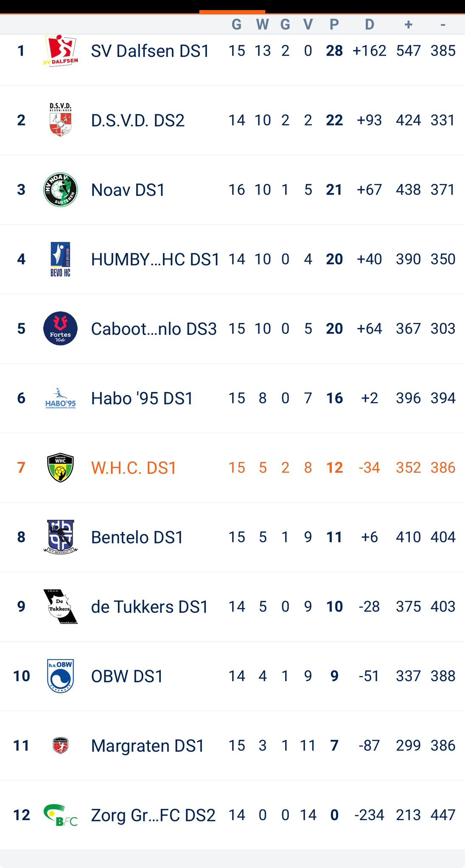Tap the Margraten club crest
The height and width of the screenshot is (868, 465).
tap(61, 746)
